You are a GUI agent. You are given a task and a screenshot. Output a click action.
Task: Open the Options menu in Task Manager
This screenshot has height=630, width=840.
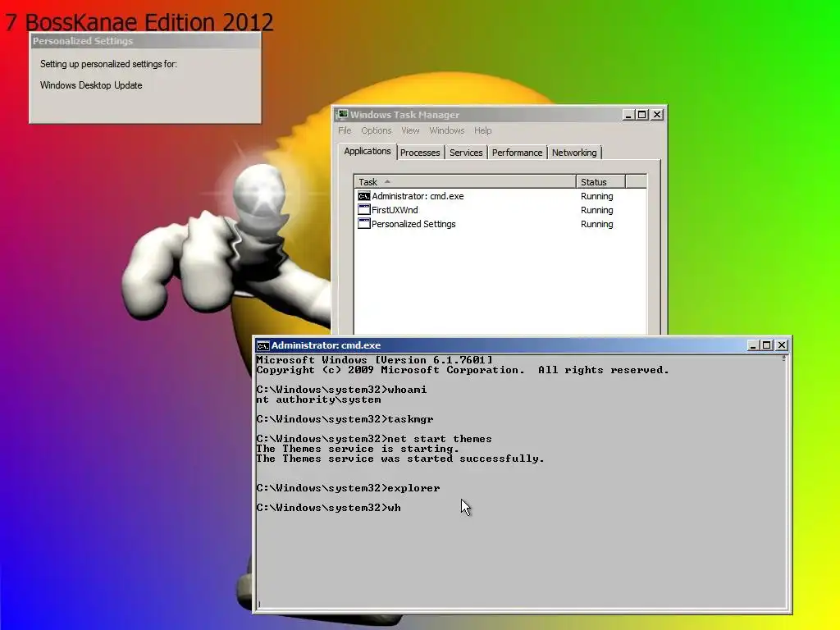click(376, 130)
